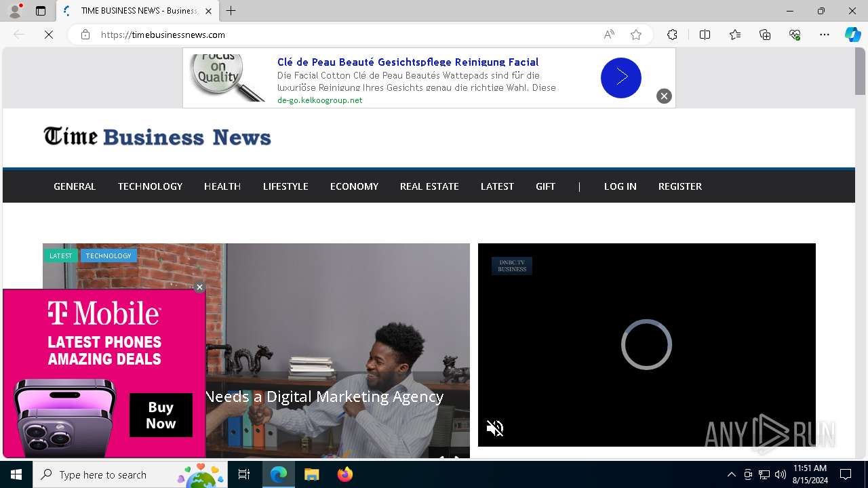Open the GIFT menu
868x488 pixels.
[x=545, y=186]
